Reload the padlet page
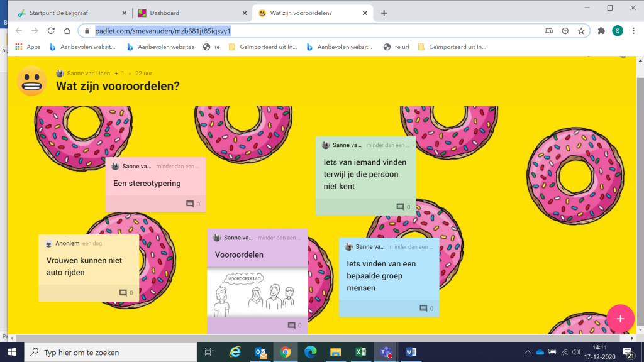This screenshot has width=644, height=362. 51,31
